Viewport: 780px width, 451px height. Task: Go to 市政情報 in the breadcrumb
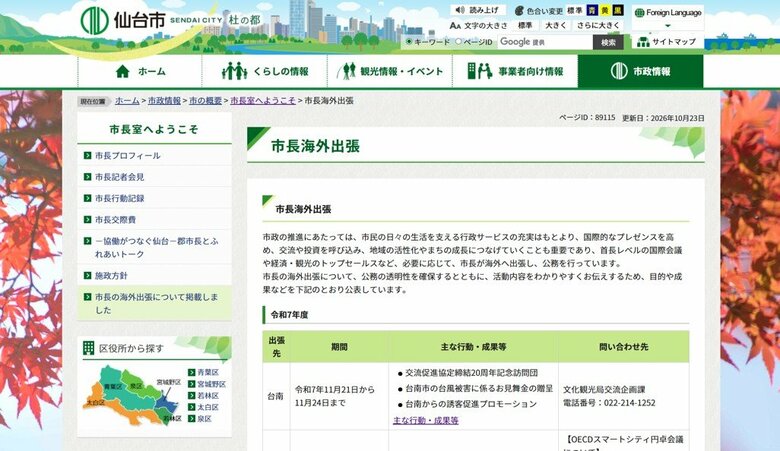pyautogui.click(x=164, y=100)
